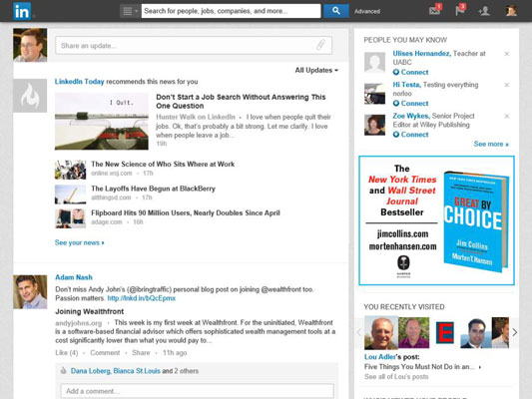Click Adam Nash's profile photo
The width and height of the screenshot is (532, 399).
pyautogui.click(x=30, y=292)
